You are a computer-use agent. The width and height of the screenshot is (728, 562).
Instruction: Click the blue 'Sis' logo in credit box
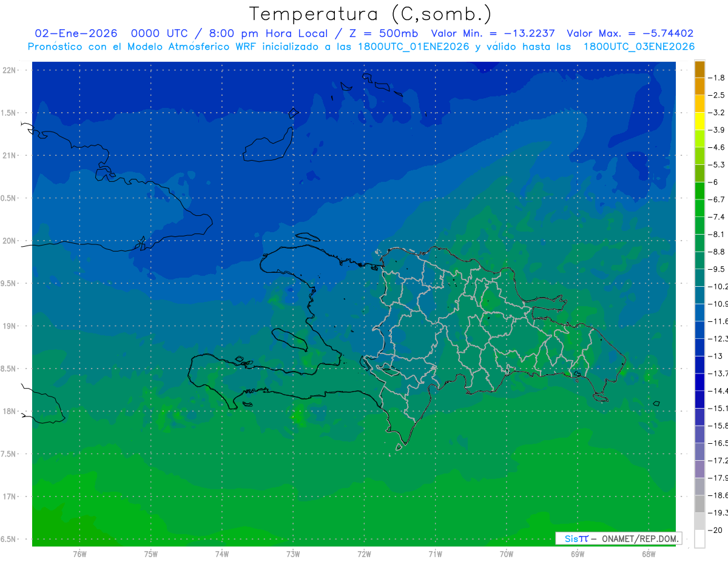[x=571, y=538]
